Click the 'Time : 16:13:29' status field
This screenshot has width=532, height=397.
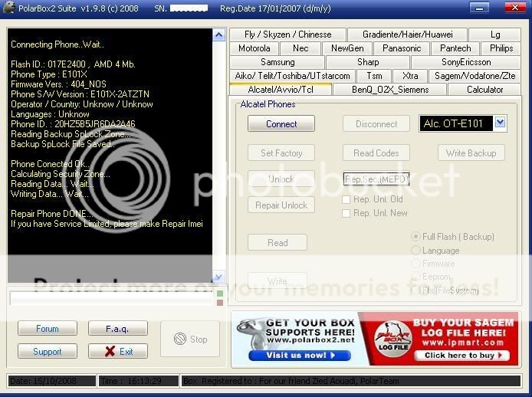tap(139, 381)
